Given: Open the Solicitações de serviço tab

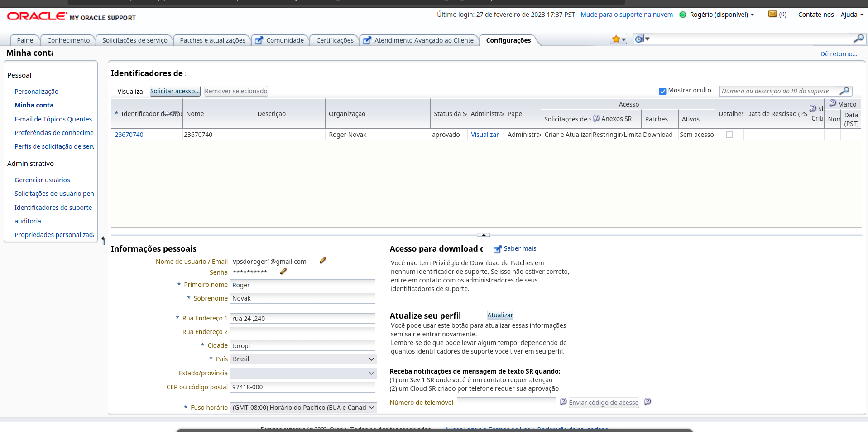Looking at the screenshot, I should click(x=135, y=40).
